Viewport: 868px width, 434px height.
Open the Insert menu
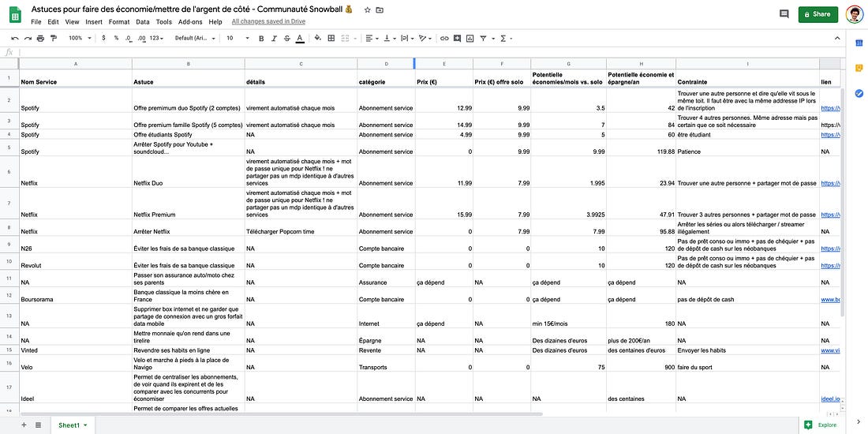[94, 22]
